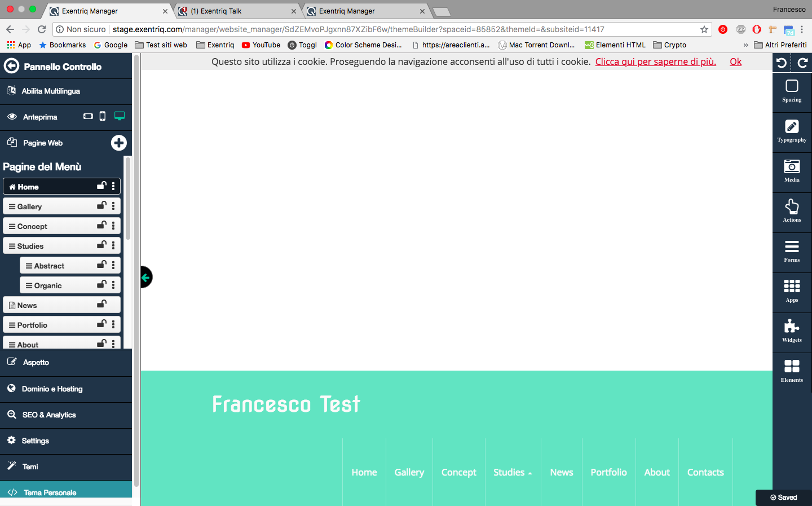The width and height of the screenshot is (812, 506).
Task: Open options menu for Portfolio page
Action: coord(113,324)
